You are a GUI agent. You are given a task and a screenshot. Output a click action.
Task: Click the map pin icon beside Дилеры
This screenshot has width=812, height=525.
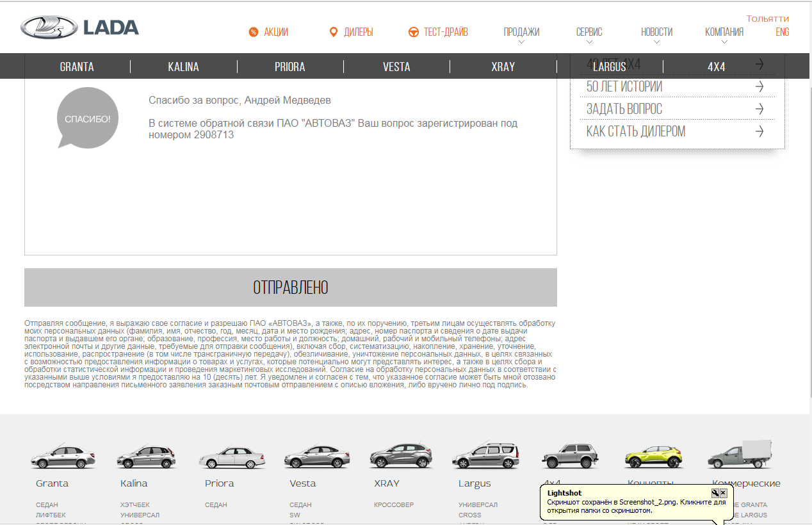(333, 32)
